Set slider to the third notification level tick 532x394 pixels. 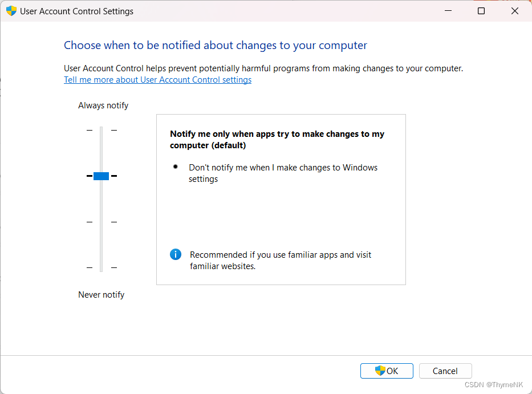point(101,222)
